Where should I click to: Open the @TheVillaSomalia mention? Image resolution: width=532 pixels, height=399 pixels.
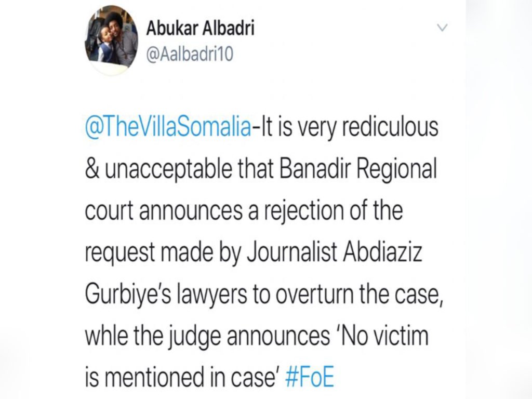[166, 127]
